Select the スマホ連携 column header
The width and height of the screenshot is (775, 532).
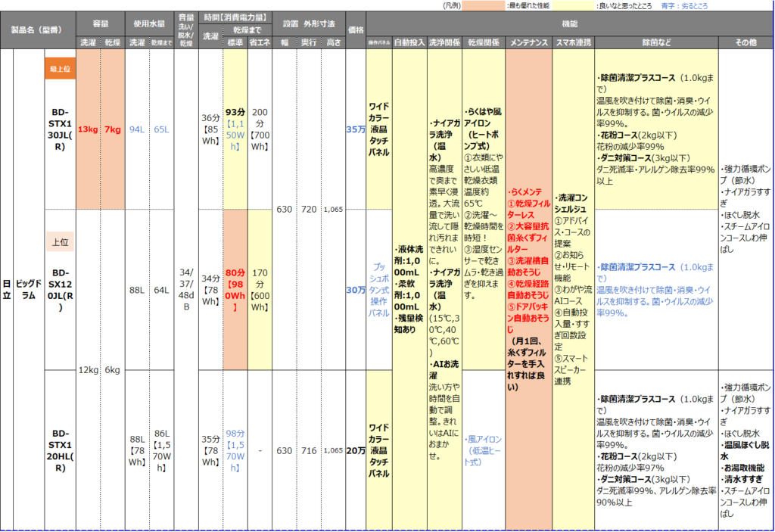[573, 42]
